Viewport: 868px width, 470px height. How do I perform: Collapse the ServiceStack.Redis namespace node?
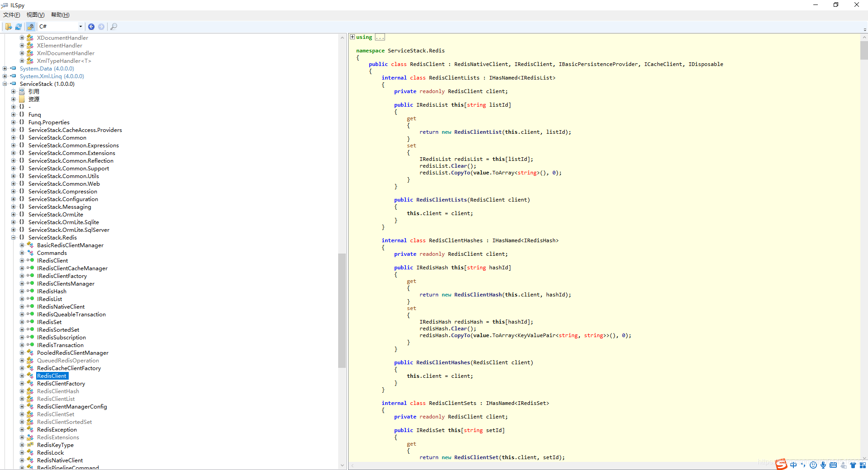pyautogui.click(x=14, y=238)
